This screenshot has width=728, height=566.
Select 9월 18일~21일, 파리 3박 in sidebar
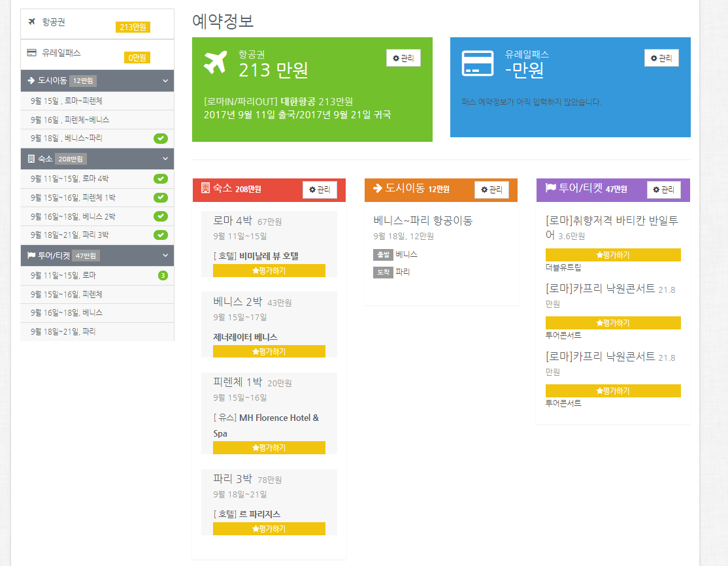97,235
